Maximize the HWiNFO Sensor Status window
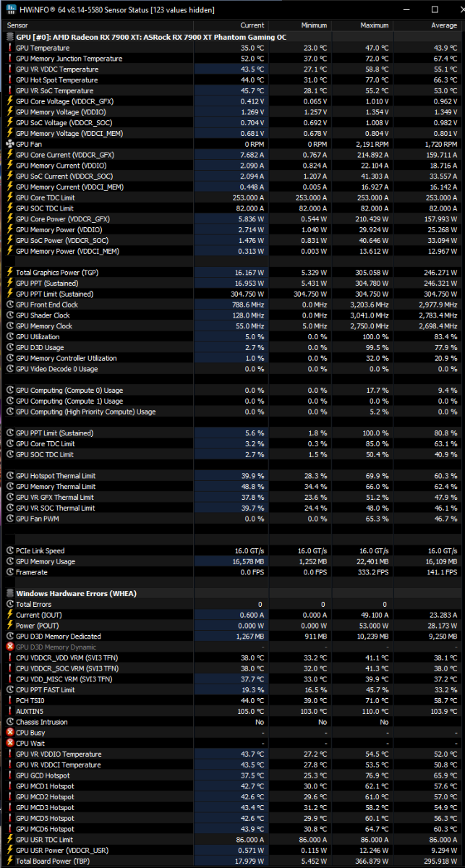This screenshot has width=465, height=868. (x=435, y=9)
